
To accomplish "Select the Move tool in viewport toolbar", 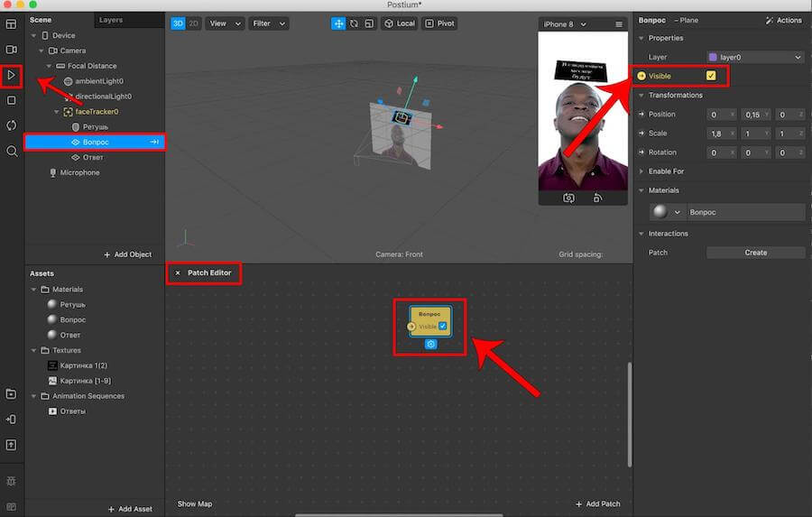I will tap(339, 23).
